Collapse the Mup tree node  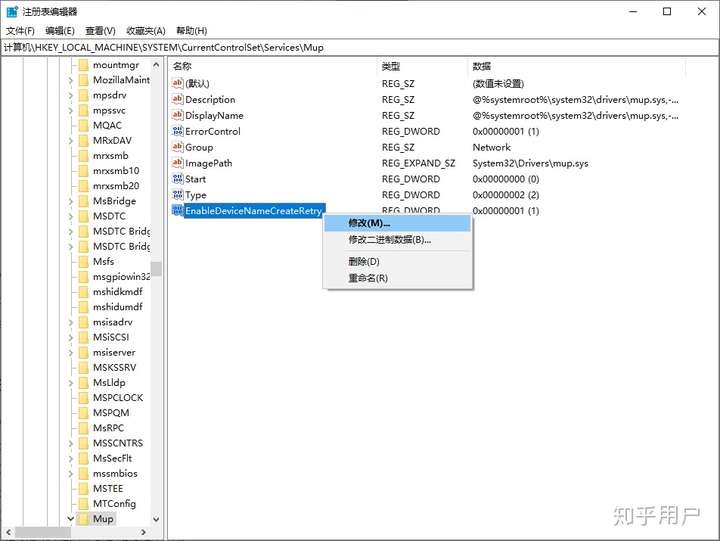[x=71, y=519]
